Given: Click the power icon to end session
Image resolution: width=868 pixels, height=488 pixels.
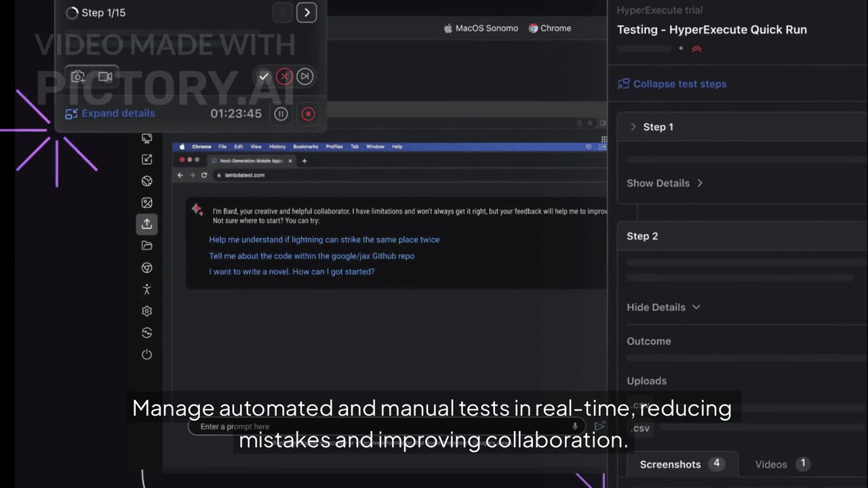Looking at the screenshot, I should tap(146, 354).
